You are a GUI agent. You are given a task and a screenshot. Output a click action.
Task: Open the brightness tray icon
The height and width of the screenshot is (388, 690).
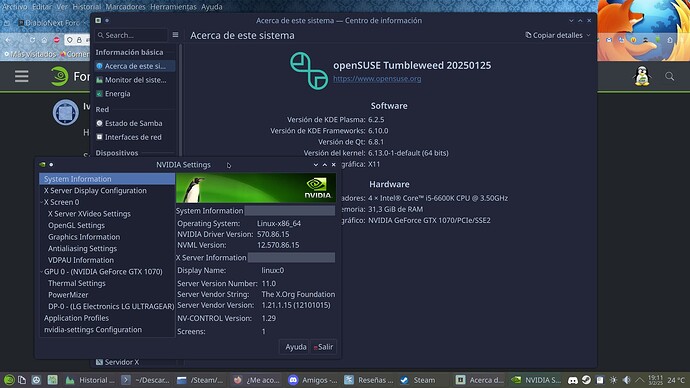point(613,380)
